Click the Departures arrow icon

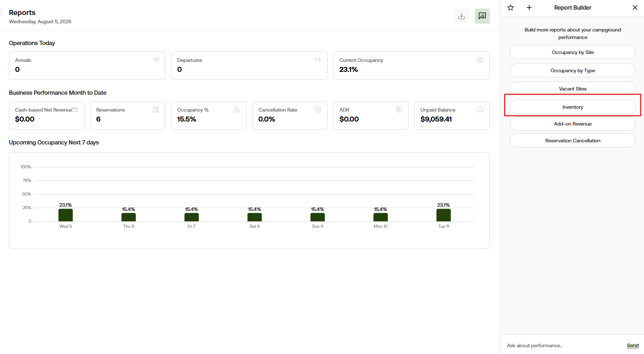click(x=318, y=60)
